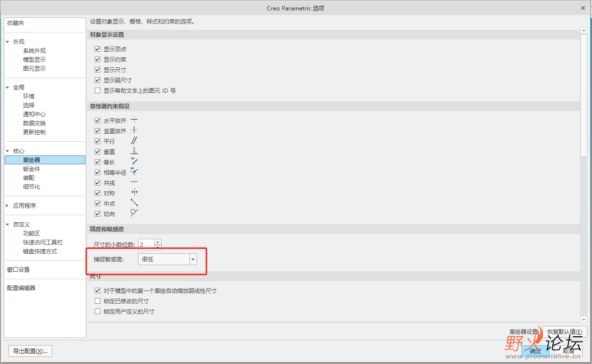Viewport: 592px width, 364px height.
Task: Open 数据交换 settings page
Action: 34,123
